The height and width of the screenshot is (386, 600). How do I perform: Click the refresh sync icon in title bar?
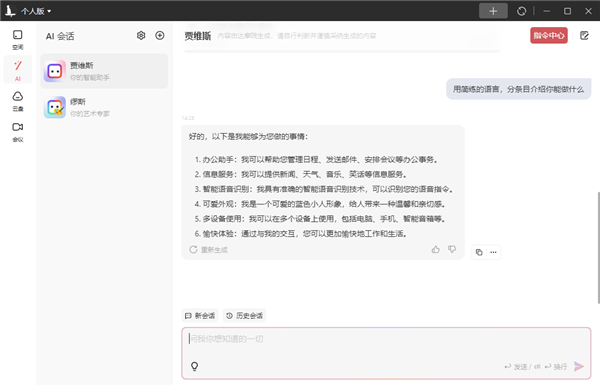click(521, 11)
